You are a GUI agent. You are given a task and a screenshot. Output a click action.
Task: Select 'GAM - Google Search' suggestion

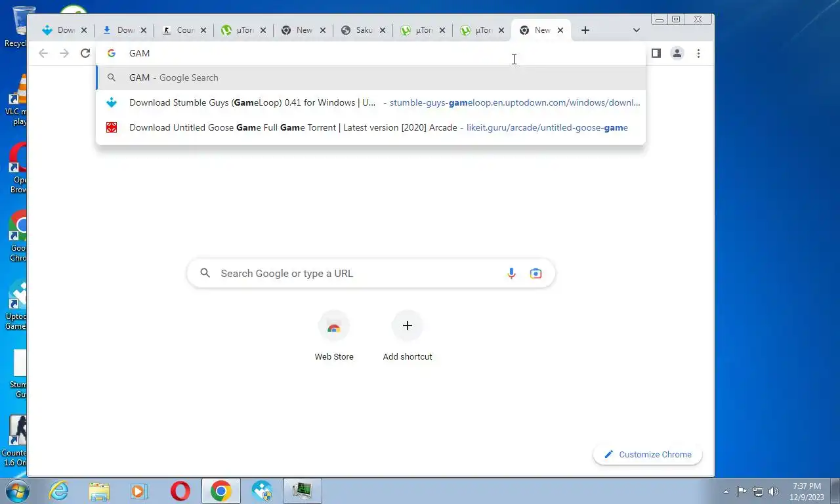371,77
